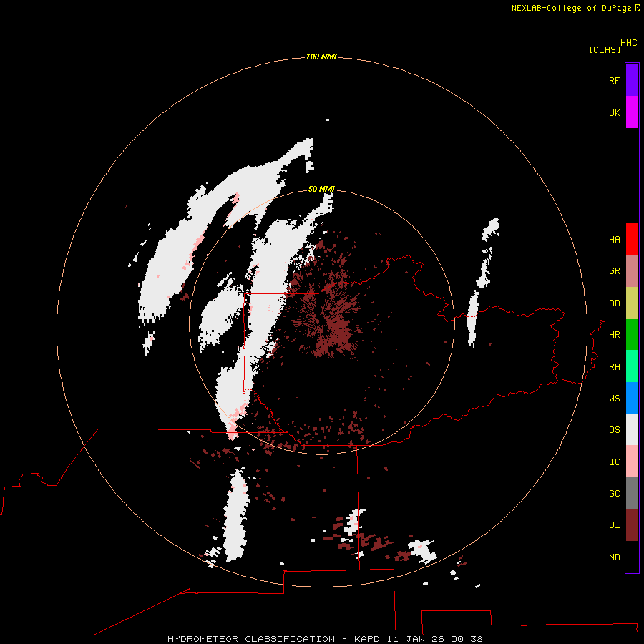644x644 pixels.
Task: Click the RA legend label
Action: point(614,367)
